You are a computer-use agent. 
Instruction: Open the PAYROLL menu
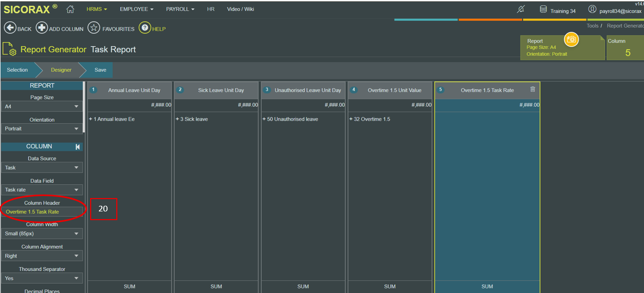click(180, 9)
